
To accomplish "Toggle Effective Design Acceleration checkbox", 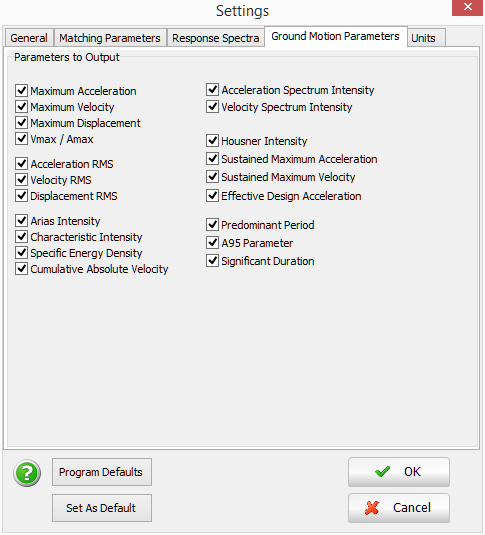I will [213, 196].
